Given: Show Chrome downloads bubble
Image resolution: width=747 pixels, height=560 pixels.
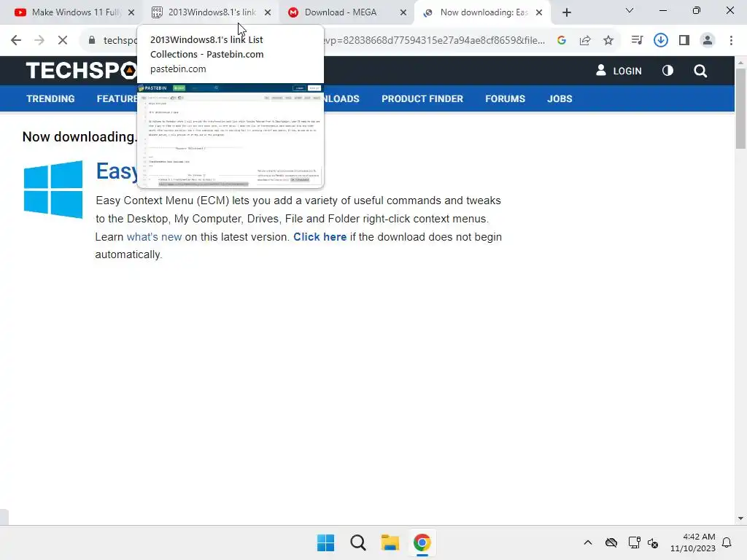Looking at the screenshot, I should tap(661, 41).
